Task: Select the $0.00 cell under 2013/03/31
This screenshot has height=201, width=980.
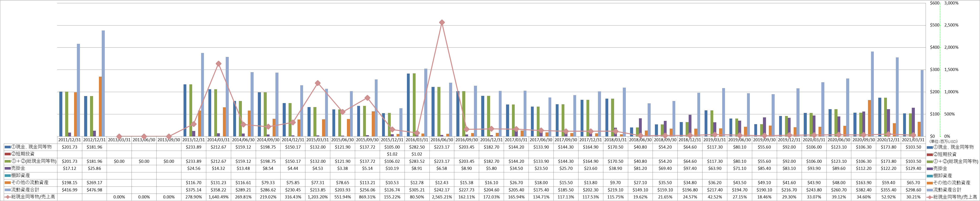Action: coord(119,161)
